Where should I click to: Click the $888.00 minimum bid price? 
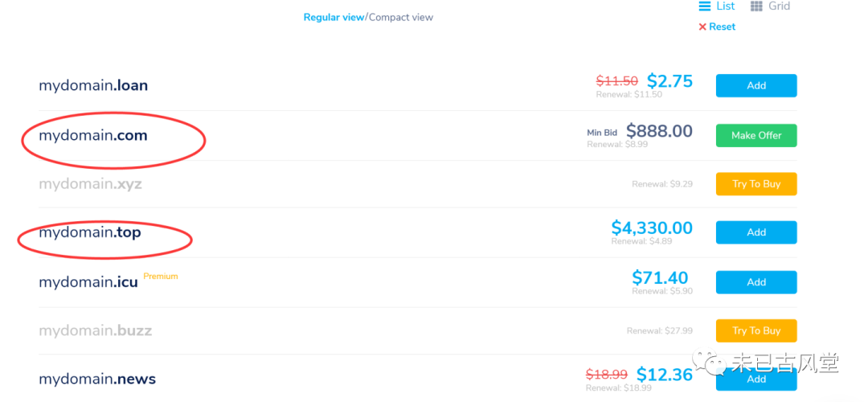point(659,131)
